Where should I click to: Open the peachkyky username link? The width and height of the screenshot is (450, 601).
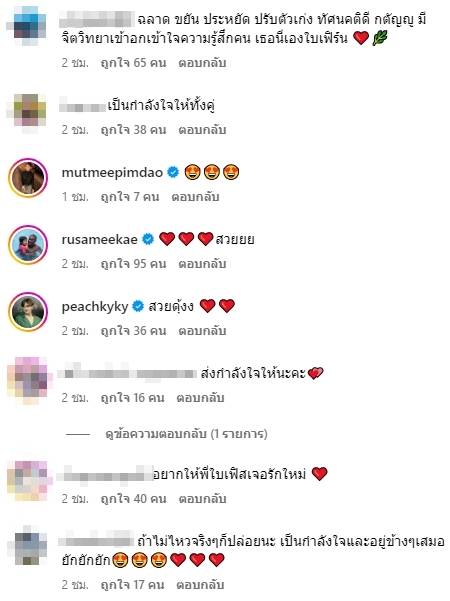tap(95, 307)
